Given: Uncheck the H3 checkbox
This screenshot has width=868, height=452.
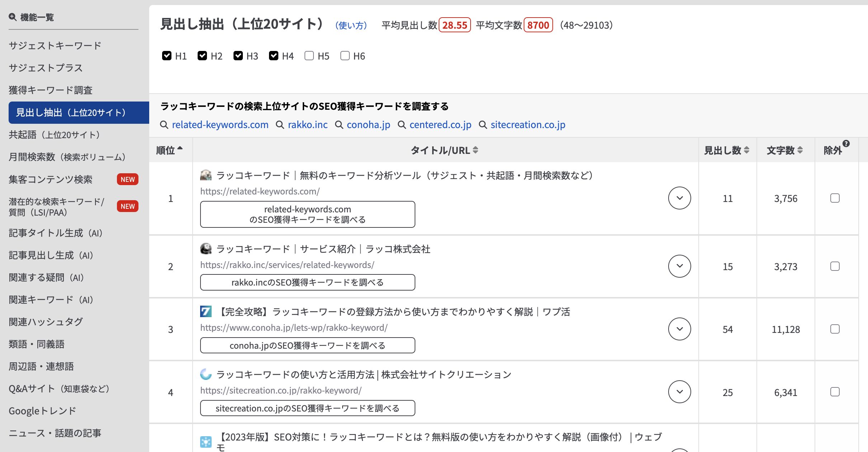Looking at the screenshot, I should point(238,56).
